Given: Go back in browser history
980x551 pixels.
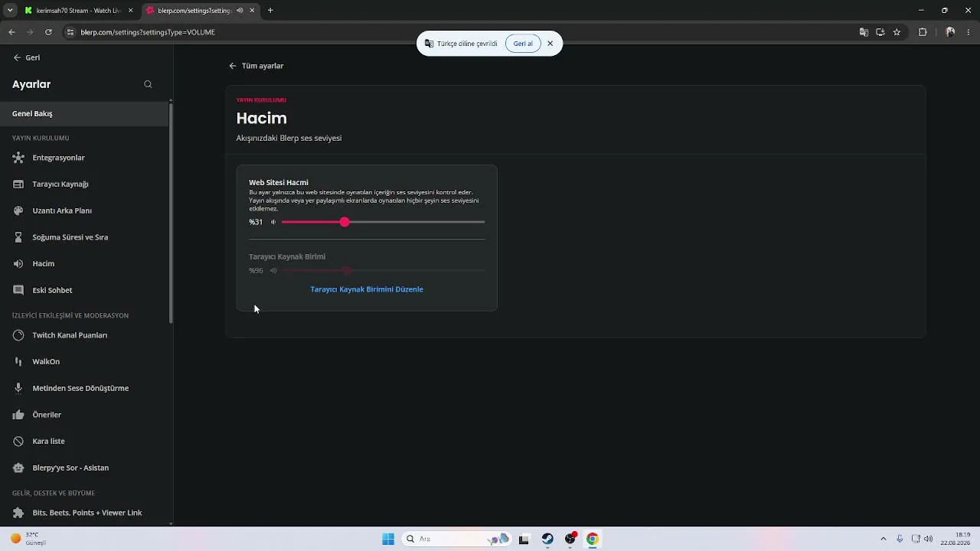Looking at the screenshot, I should pyautogui.click(x=11, y=32).
